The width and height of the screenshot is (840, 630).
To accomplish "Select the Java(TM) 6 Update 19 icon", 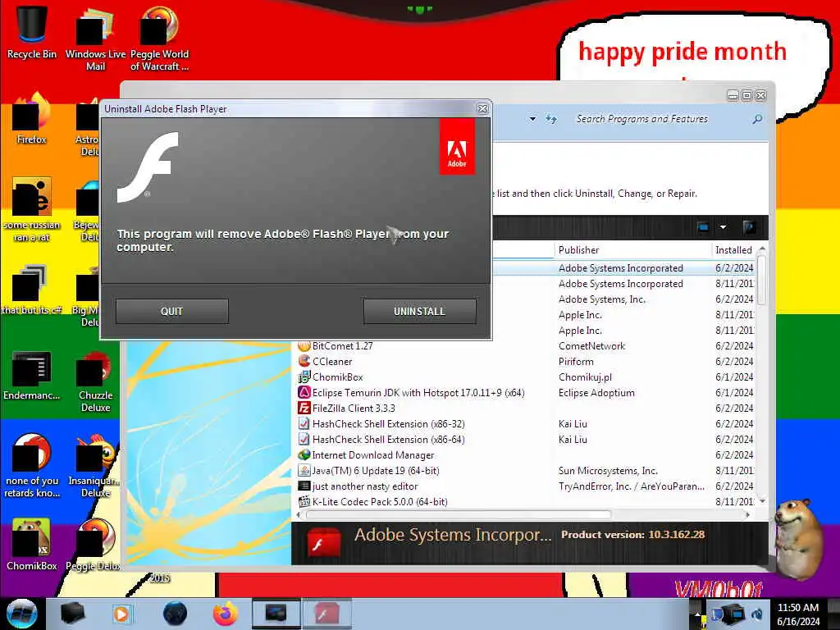I will coord(304,470).
